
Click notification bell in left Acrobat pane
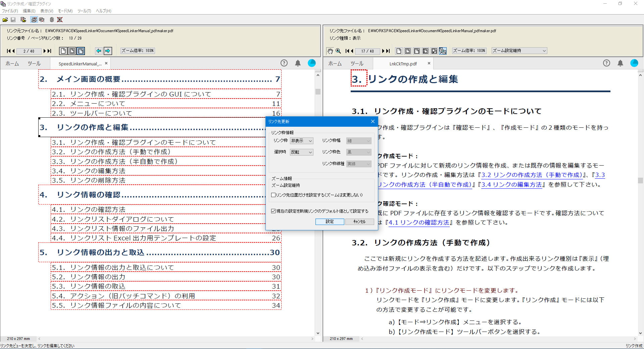tap(298, 63)
